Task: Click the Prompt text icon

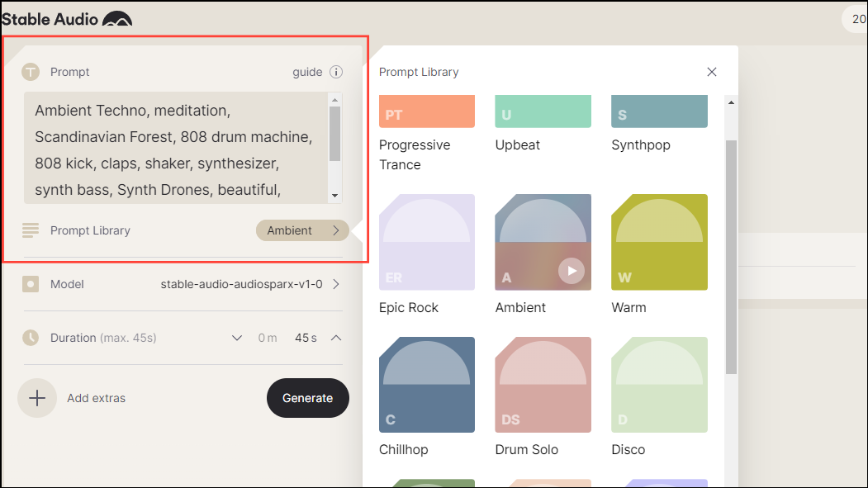Action: tap(31, 72)
